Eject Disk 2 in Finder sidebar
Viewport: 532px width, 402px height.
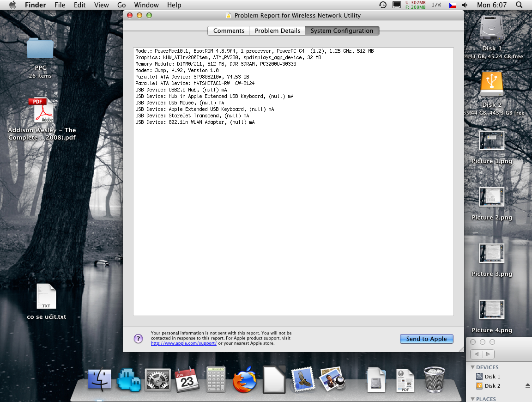(x=527, y=386)
